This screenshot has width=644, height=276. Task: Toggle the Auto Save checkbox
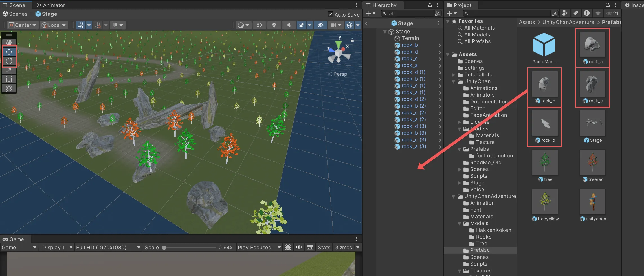tap(330, 14)
